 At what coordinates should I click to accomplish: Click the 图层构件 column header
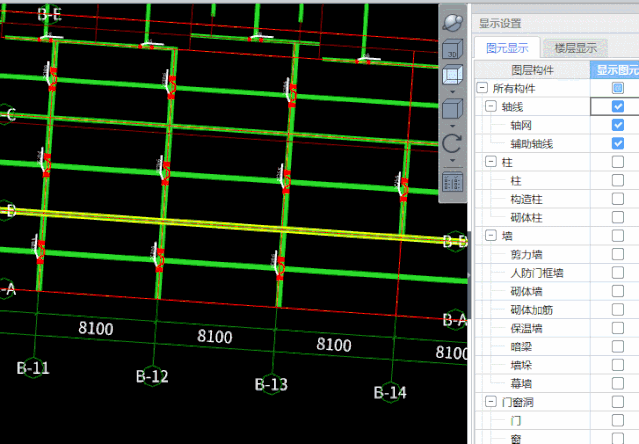point(531,70)
